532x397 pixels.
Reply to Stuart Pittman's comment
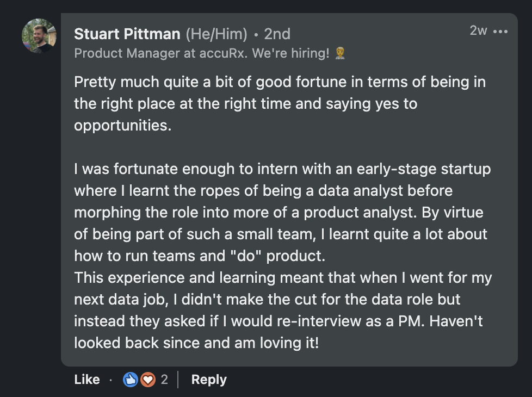(x=209, y=380)
